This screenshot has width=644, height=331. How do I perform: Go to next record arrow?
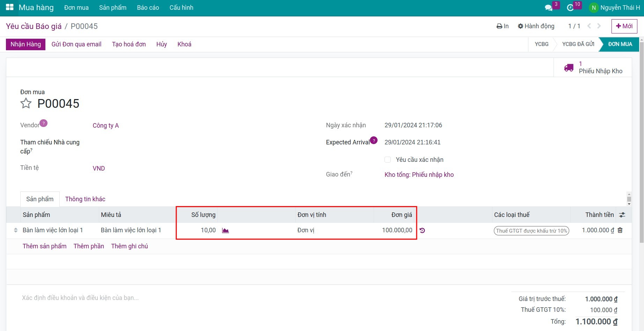coord(599,26)
